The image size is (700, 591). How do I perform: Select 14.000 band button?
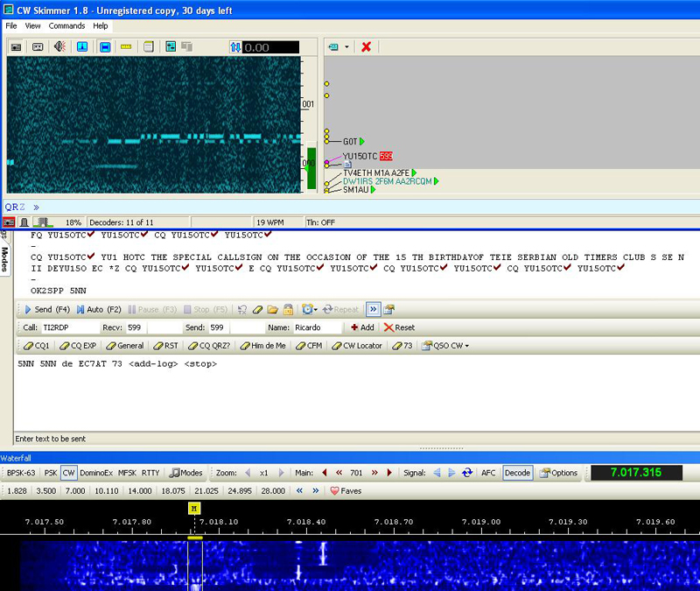[x=140, y=491]
